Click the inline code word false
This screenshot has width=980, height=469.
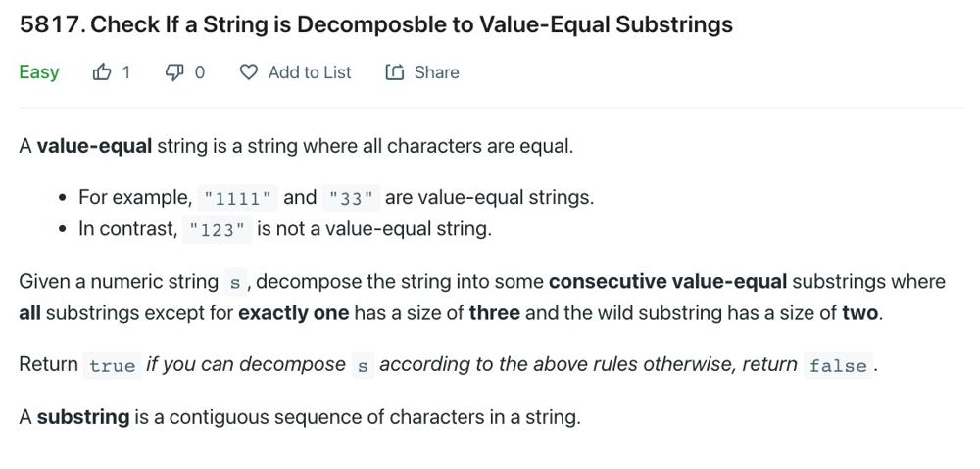coord(838,364)
